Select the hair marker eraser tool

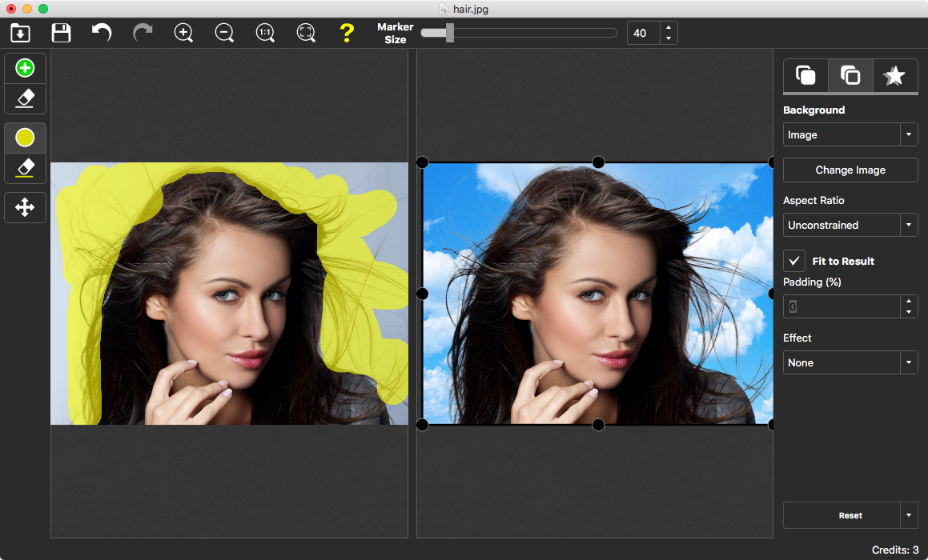[25, 168]
